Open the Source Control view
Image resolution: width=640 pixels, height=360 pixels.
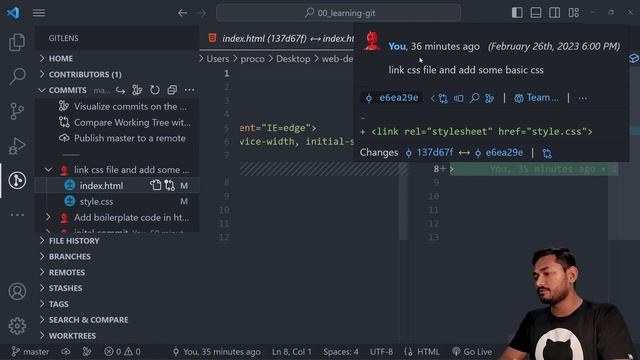(17, 111)
